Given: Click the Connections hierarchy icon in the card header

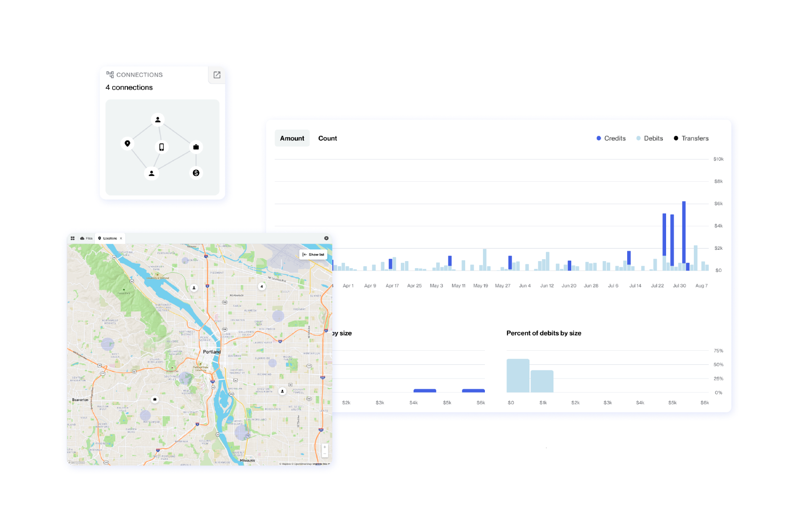Looking at the screenshot, I should 110,75.
